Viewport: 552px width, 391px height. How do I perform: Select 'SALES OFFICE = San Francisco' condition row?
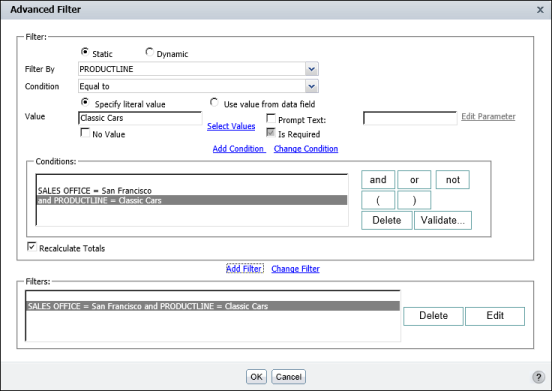192,190
